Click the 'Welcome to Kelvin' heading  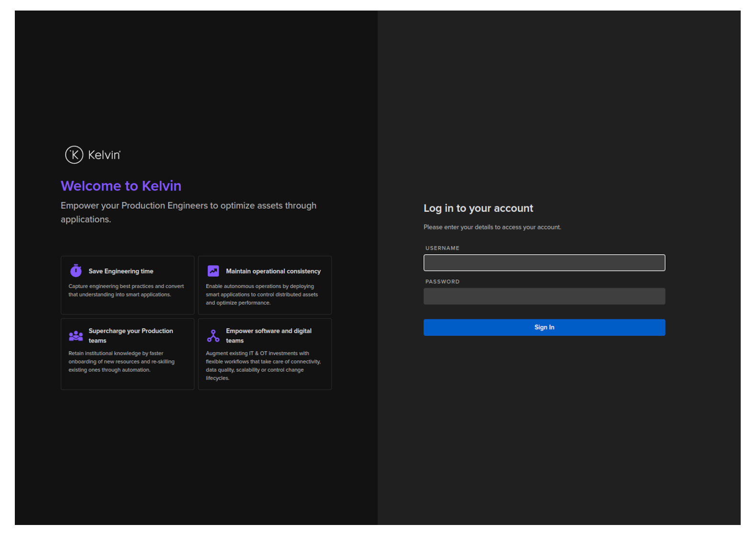click(x=121, y=186)
